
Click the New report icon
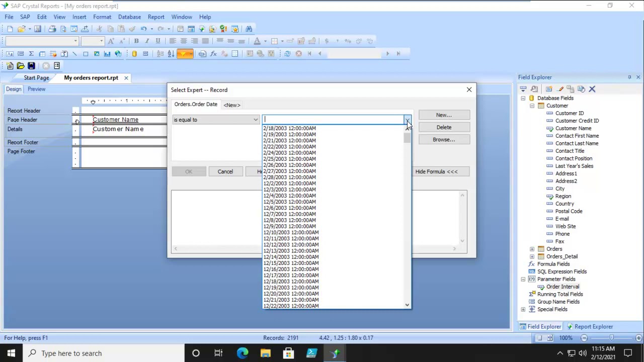click(10, 29)
